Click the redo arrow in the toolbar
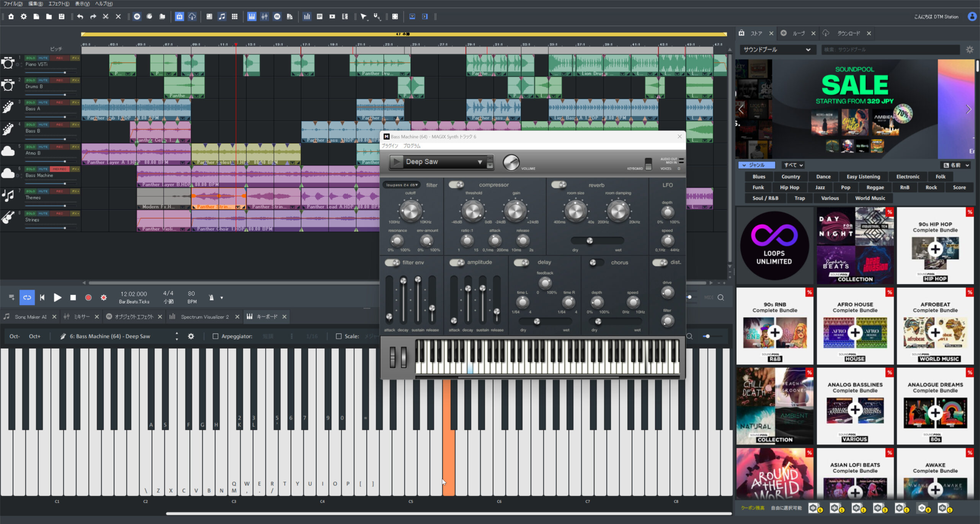This screenshot has height=524, width=980. (x=93, y=16)
